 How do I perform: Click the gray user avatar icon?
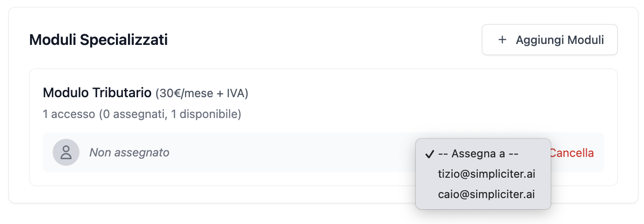(66, 152)
